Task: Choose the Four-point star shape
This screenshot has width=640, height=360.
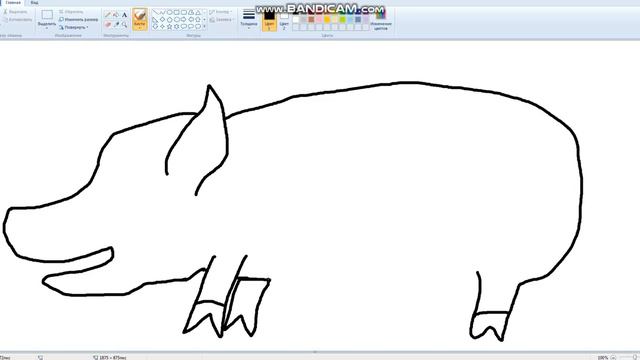Action: point(162,27)
